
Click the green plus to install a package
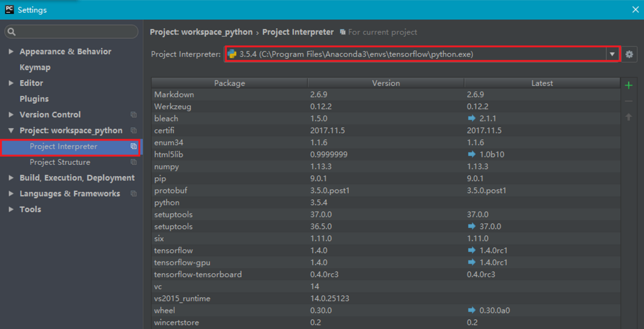coord(628,85)
